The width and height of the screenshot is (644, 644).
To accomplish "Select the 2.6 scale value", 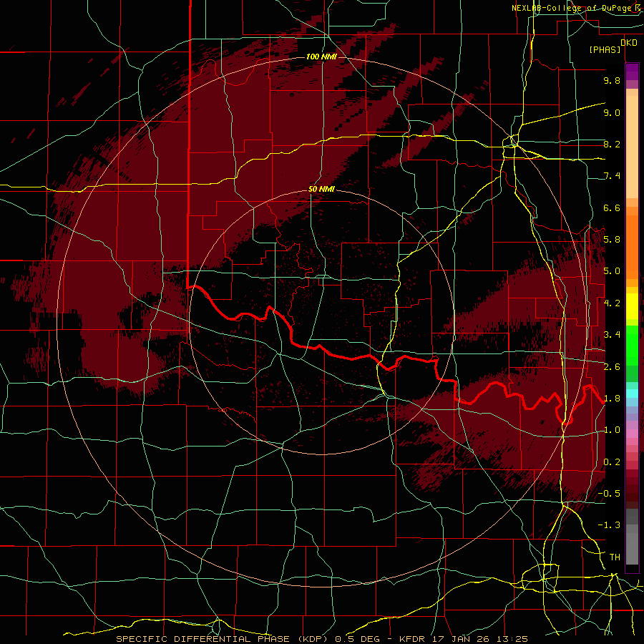I will [x=612, y=366].
